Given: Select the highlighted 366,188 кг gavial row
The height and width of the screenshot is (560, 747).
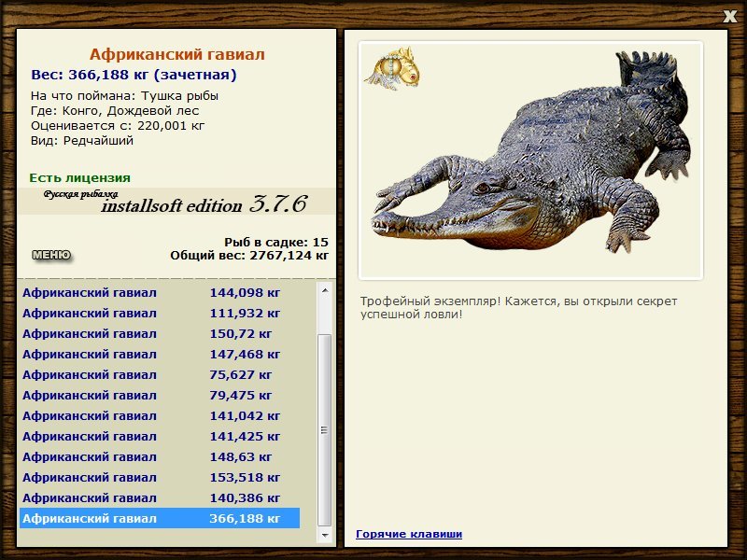Looking at the screenshot, I should pyautogui.click(x=160, y=518).
